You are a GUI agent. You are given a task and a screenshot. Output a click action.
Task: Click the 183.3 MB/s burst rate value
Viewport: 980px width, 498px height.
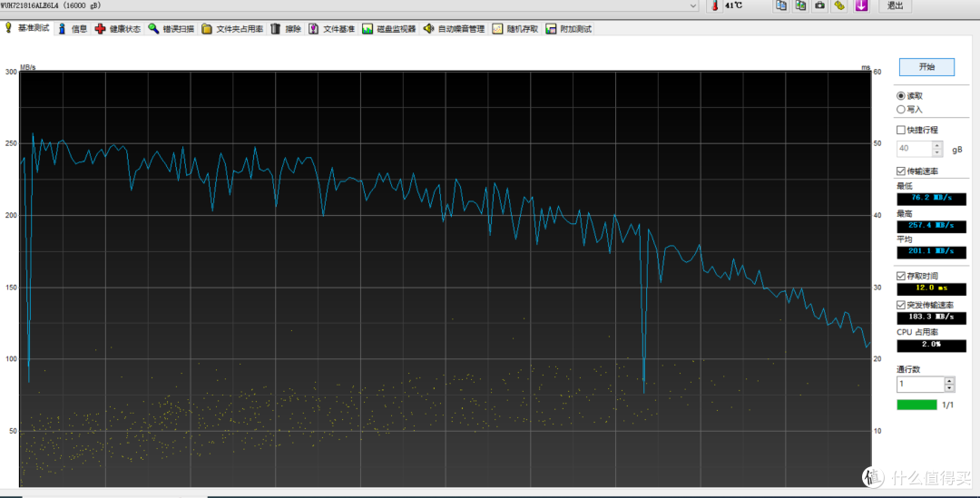pyautogui.click(x=931, y=317)
